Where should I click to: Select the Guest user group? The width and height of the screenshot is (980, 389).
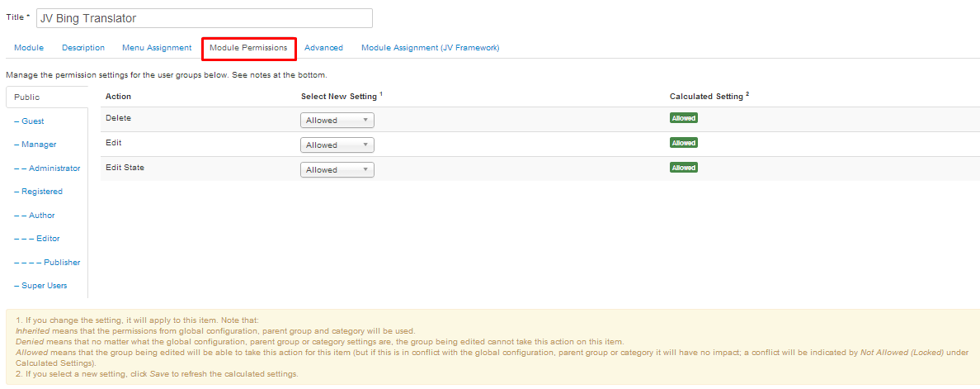[x=32, y=121]
